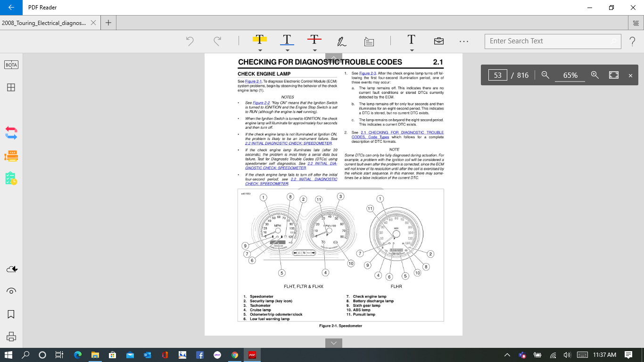Toggle full screen view
This screenshot has width=644, height=362.
(613, 75)
